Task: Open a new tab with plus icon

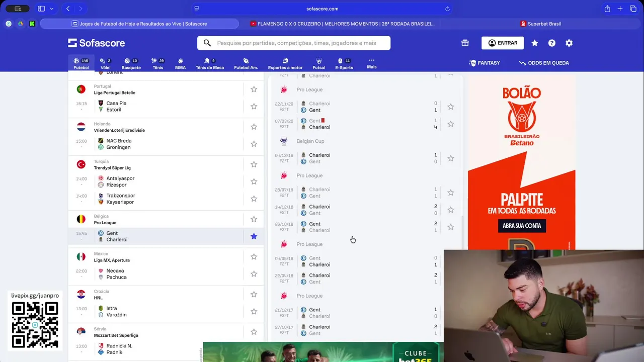Action: (x=620, y=9)
